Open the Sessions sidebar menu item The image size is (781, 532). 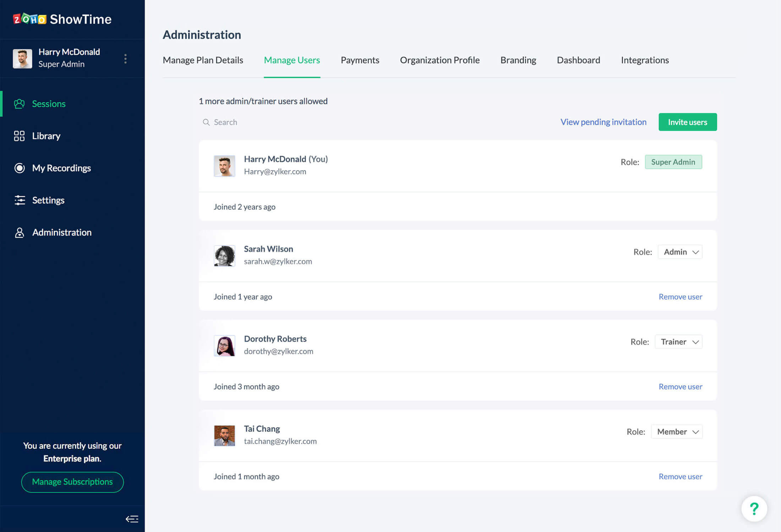coord(72,104)
